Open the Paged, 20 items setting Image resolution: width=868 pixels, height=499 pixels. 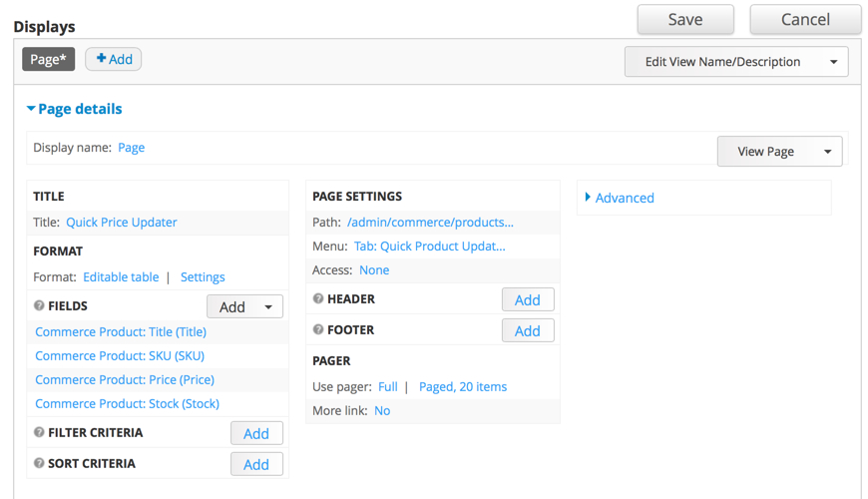click(463, 387)
